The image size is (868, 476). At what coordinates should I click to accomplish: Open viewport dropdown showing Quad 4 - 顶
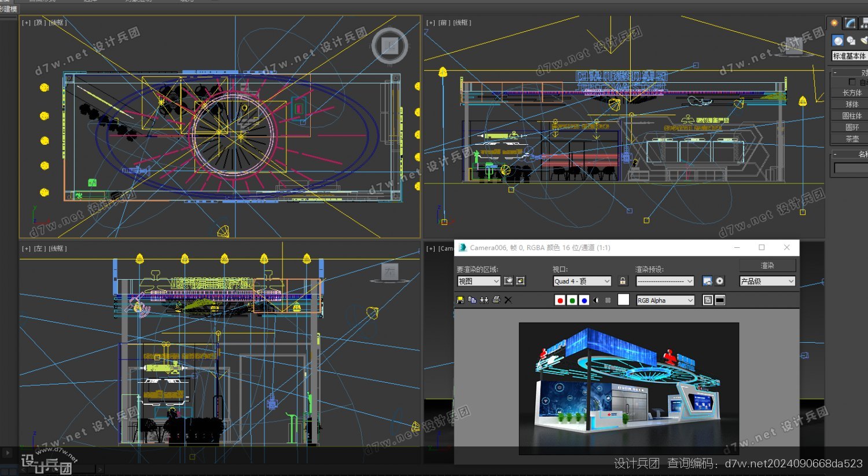(x=582, y=281)
